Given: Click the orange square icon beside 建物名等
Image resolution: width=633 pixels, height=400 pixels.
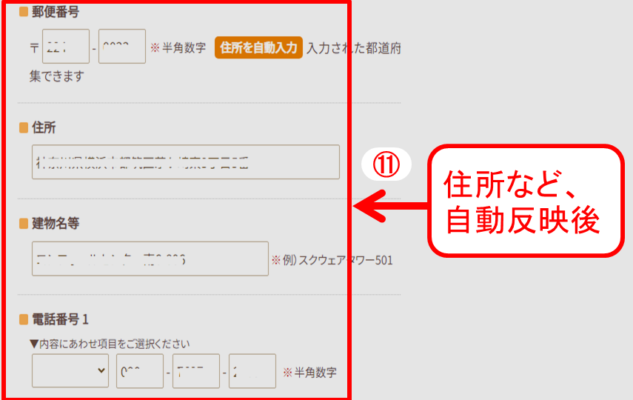Looking at the screenshot, I should pos(23,222).
